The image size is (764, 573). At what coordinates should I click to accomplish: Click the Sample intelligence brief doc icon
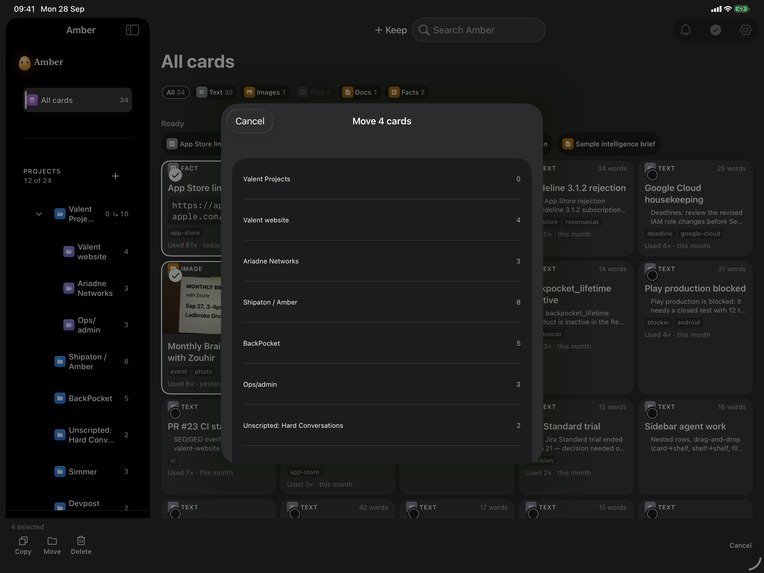(568, 144)
